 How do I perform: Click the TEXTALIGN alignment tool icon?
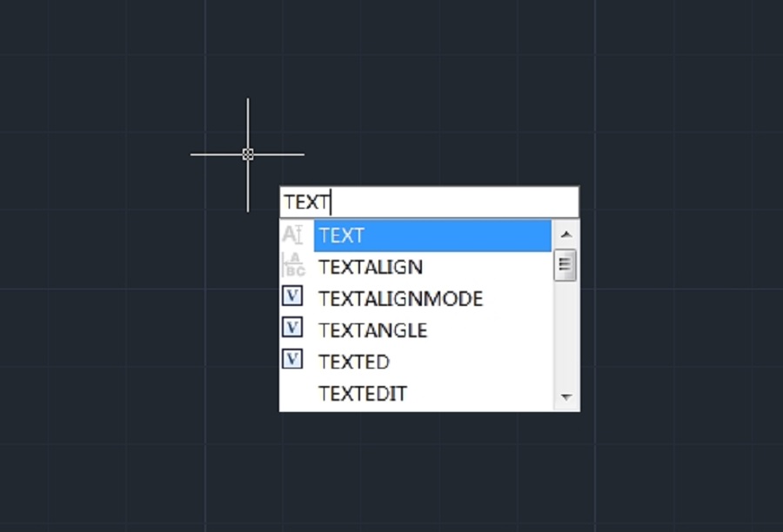click(294, 264)
